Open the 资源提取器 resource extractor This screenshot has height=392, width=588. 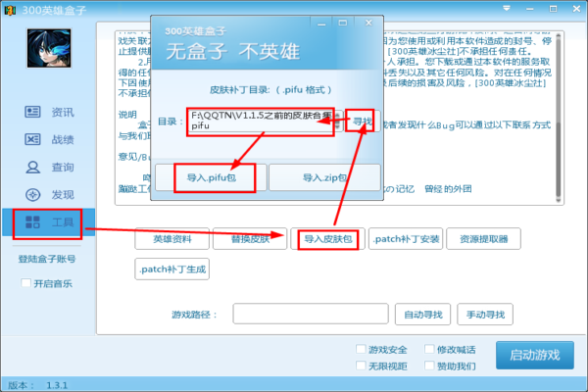click(x=484, y=239)
